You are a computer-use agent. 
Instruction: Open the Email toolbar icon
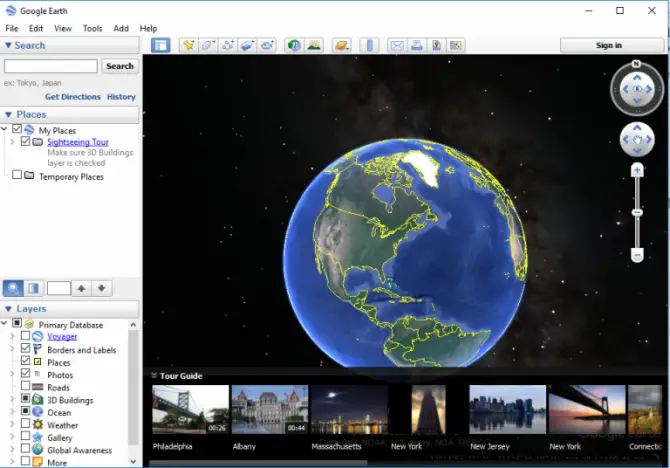coord(397,45)
